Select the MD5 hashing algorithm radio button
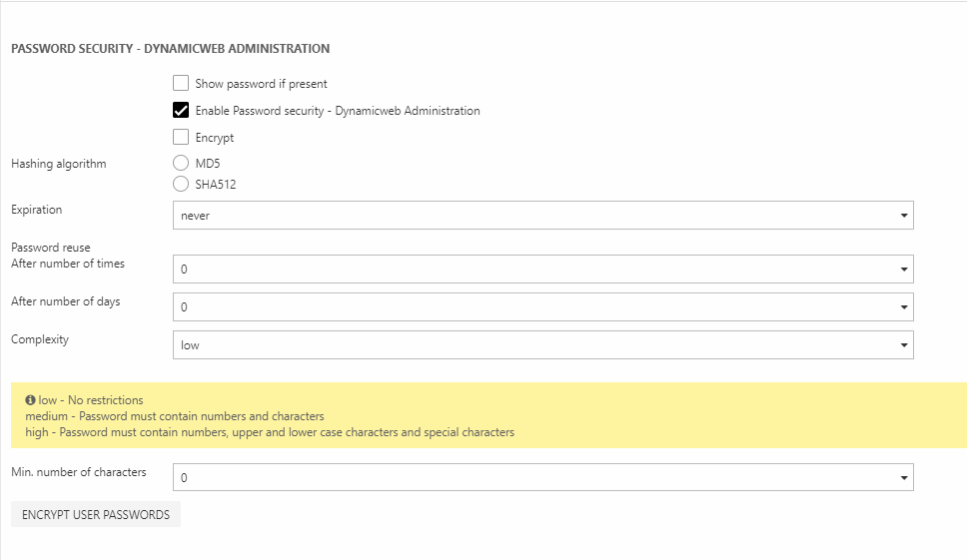Screen dimensions: 967x560 coord(181,164)
